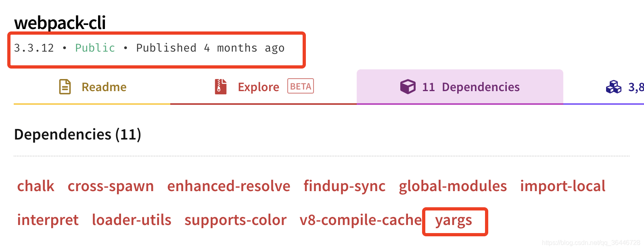Open the findup-sync dependency
This screenshot has height=250, width=644.
(345, 187)
